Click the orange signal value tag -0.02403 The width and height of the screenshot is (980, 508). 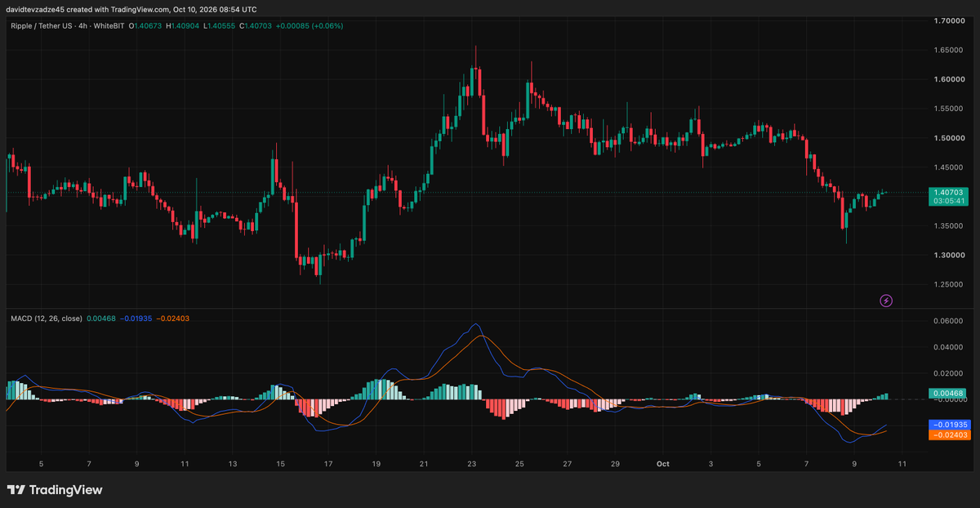pyautogui.click(x=950, y=435)
